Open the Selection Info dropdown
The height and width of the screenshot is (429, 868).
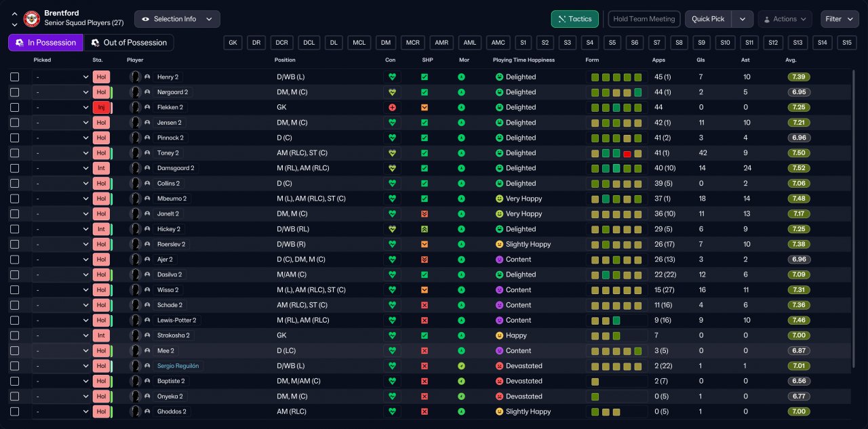177,19
